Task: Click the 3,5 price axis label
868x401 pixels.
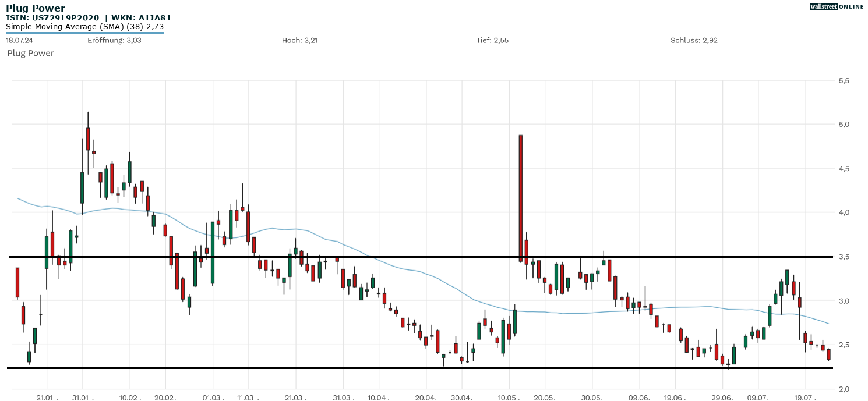Action: [844, 257]
